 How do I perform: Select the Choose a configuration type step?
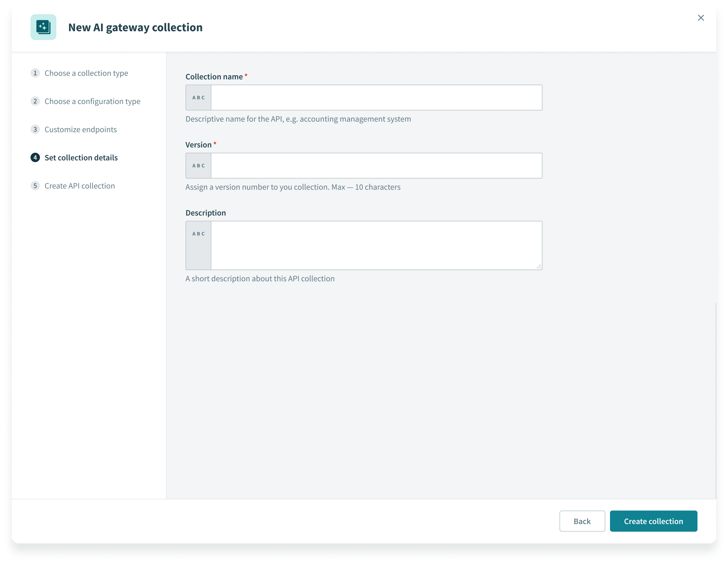(93, 101)
